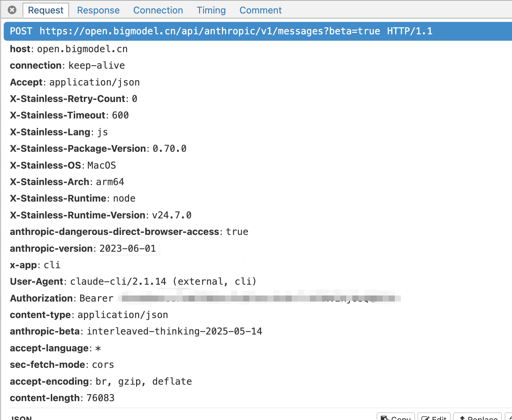
Task: Click the host header value open.bigmodel.cn
Action: (x=82, y=49)
